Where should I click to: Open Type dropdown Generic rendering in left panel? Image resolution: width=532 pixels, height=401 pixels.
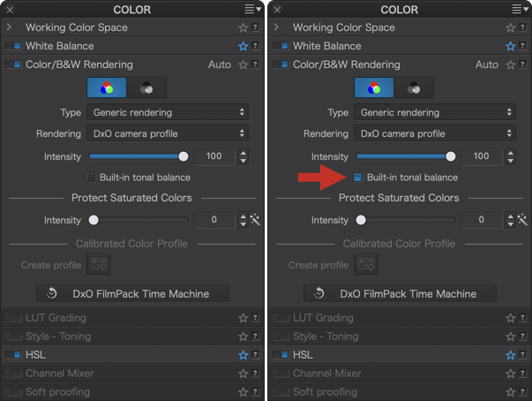coord(168,112)
